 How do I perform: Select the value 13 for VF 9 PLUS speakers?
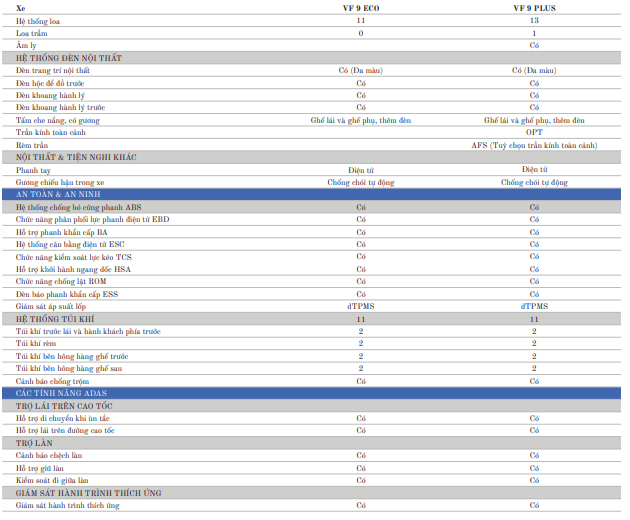[x=534, y=20]
